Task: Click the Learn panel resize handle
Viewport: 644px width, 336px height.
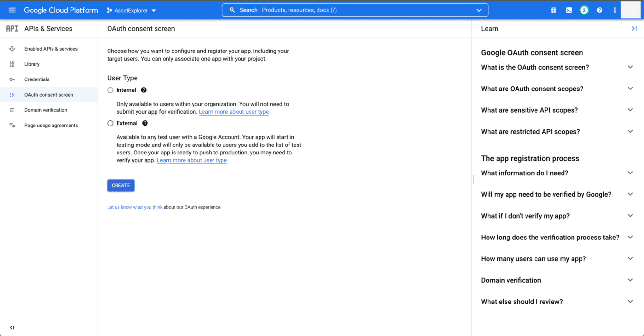Action: pos(473,180)
